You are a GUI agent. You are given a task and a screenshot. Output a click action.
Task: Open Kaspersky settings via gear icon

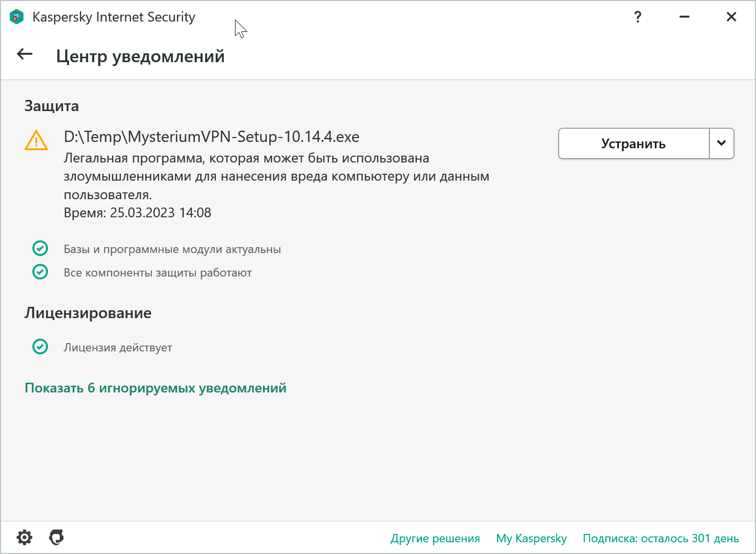point(24,537)
